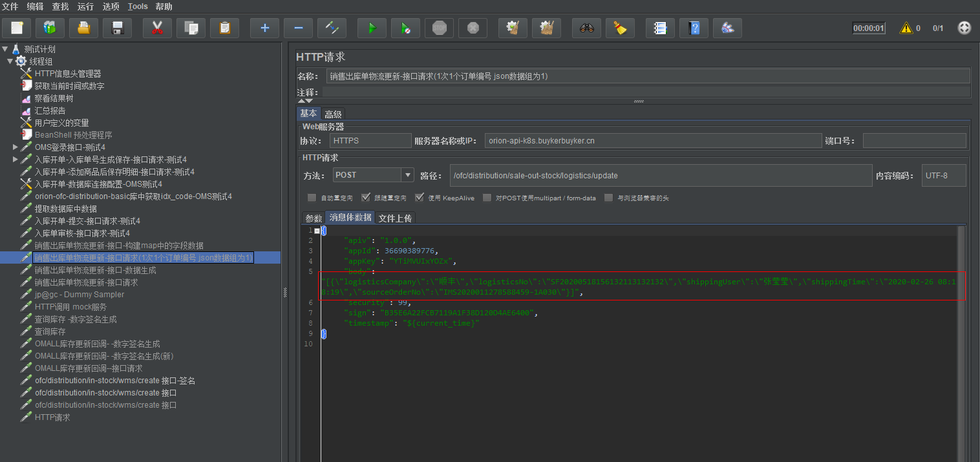The height and width of the screenshot is (462, 980).
Task: Select HTTP信息头管理器 in the tree
Action: click(68, 74)
